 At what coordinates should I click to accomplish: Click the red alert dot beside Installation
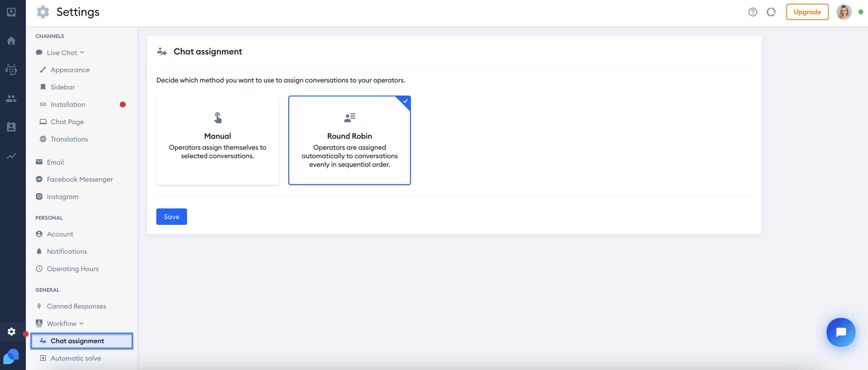pyautogui.click(x=123, y=104)
